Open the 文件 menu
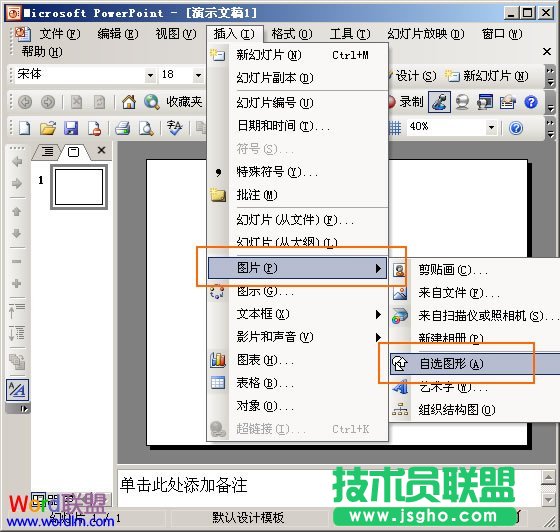Viewport: 560px width, 532px height. (60, 34)
